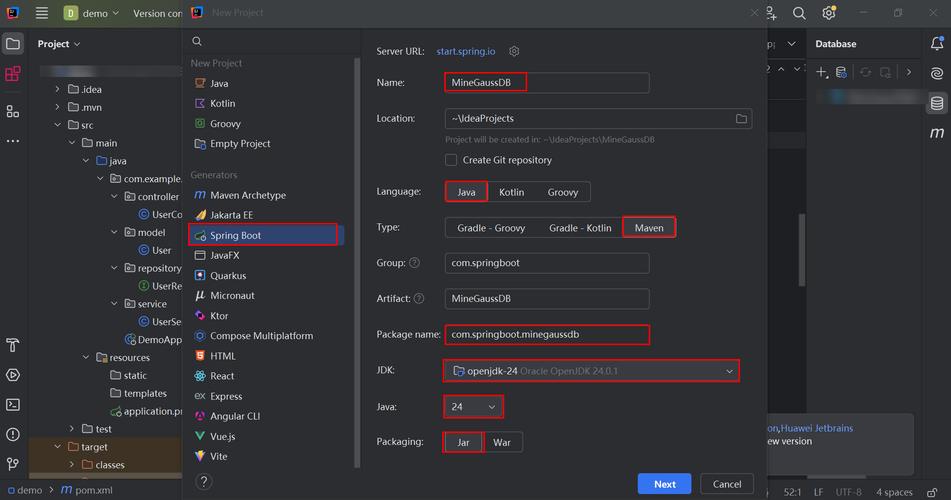Open the dialog help question mark
951x500 pixels.
tap(204, 482)
